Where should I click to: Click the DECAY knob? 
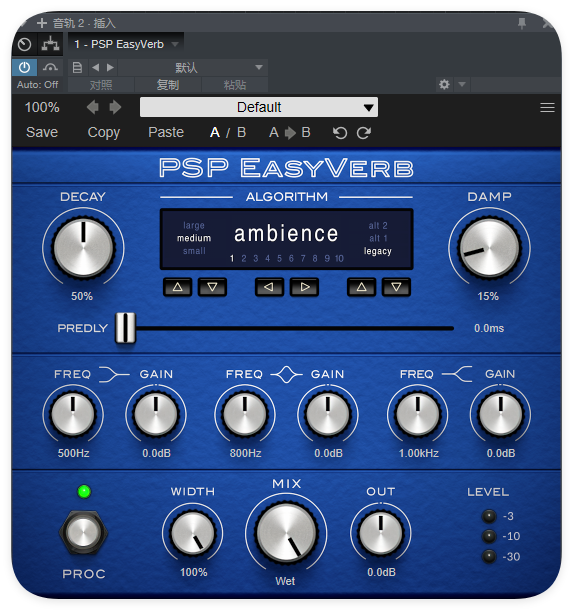click(x=83, y=248)
